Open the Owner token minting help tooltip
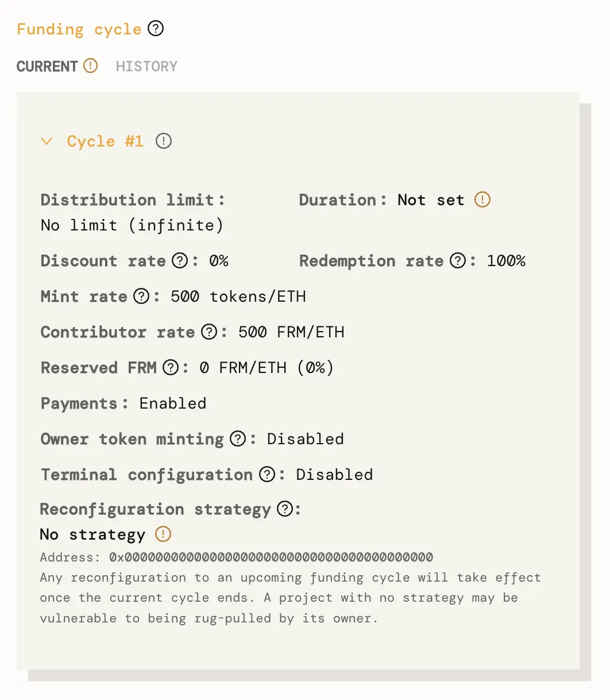The image size is (610, 700). pyautogui.click(x=238, y=439)
